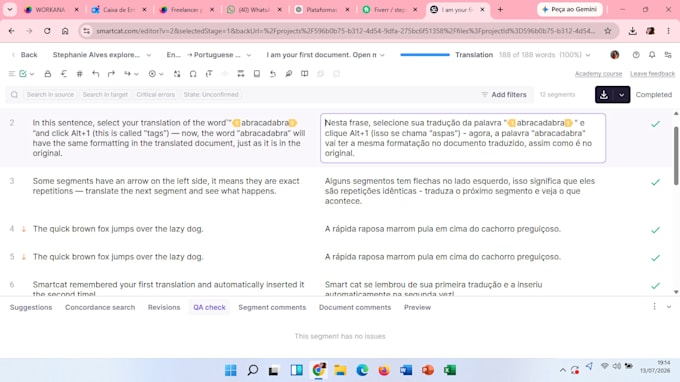Click the Search in source field

(x=50, y=95)
